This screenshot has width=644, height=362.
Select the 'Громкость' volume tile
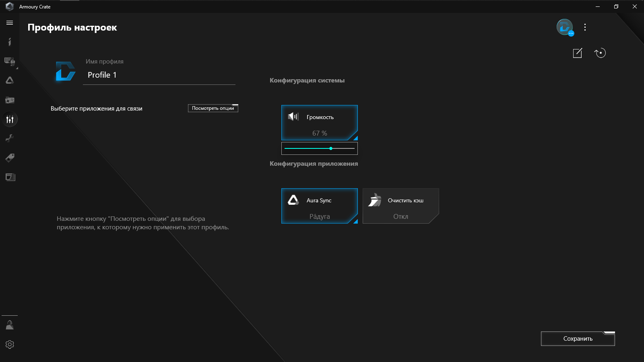320,123
